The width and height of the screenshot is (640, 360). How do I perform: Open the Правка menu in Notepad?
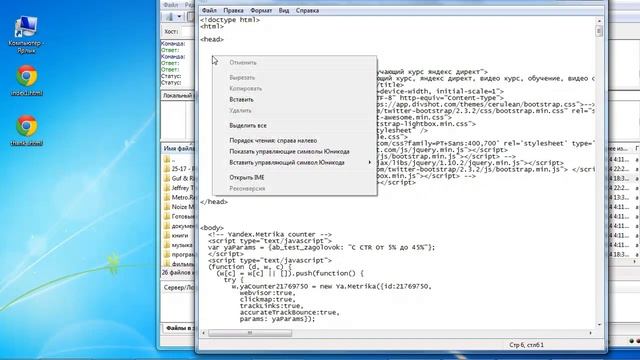tap(233, 11)
